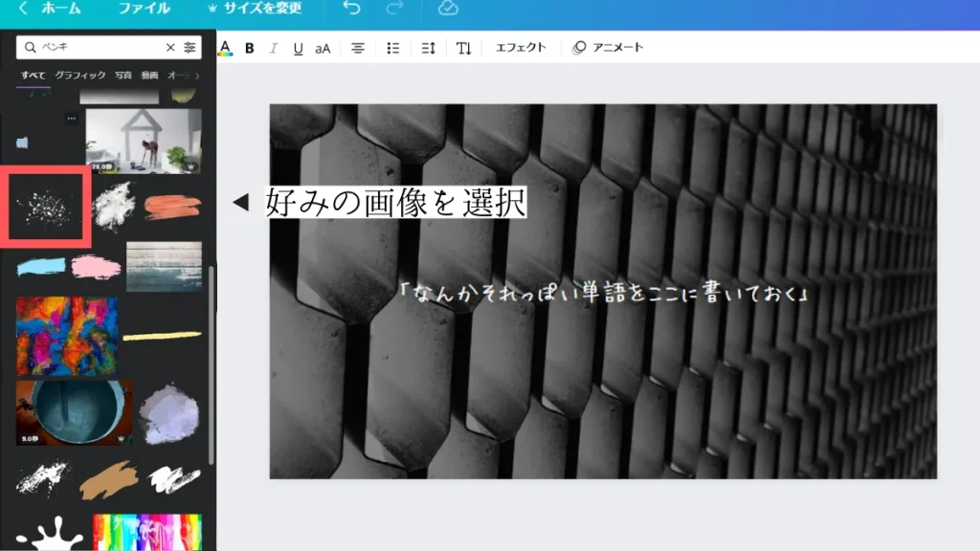The height and width of the screenshot is (551, 980).
Task: Change the text alignment
Action: point(358,48)
